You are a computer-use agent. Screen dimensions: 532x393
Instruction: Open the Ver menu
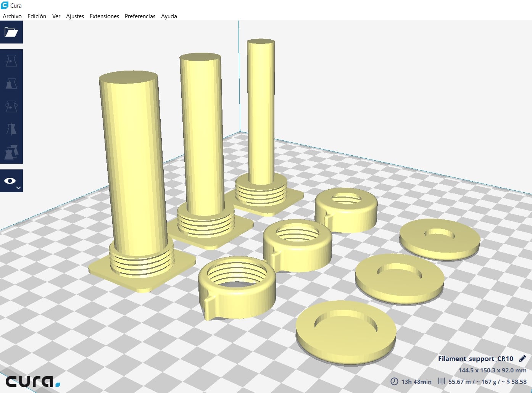[x=56, y=16]
